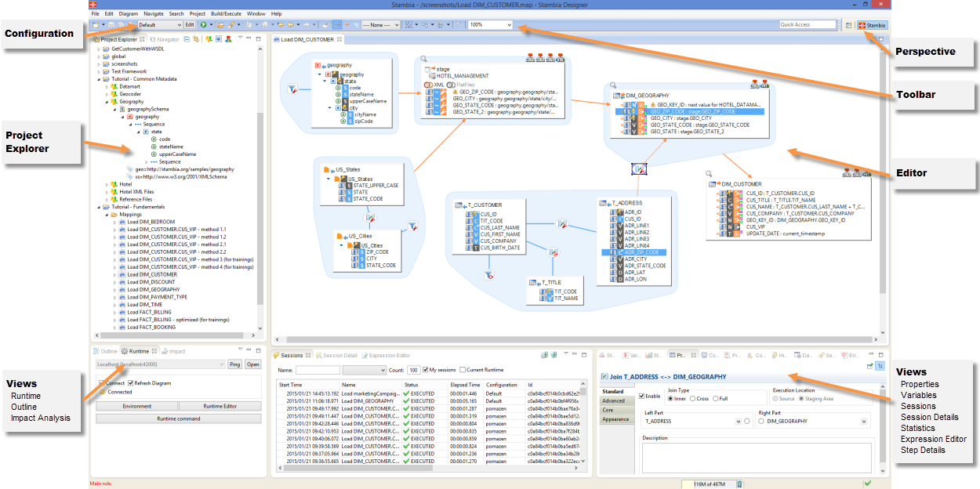
Task: Switch to the Runtime tab
Action: [x=140, y=351]
